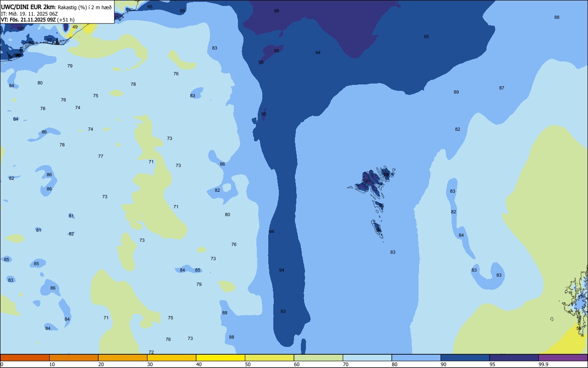Click the humidity value 77 on the map
Image resolution: width=588 pixels, height=368 pixels.
(101, 156)
